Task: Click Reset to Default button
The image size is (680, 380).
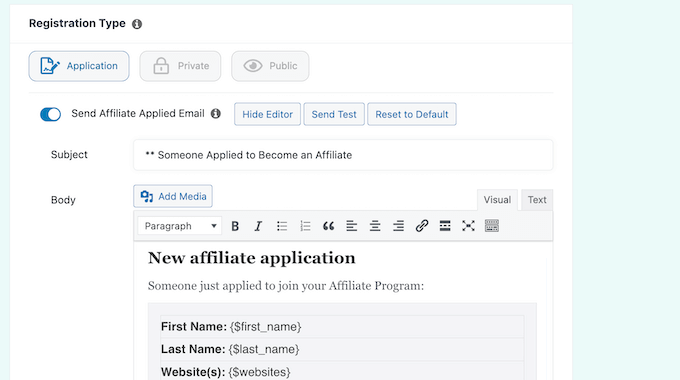Action: click(x=412, y=114)
